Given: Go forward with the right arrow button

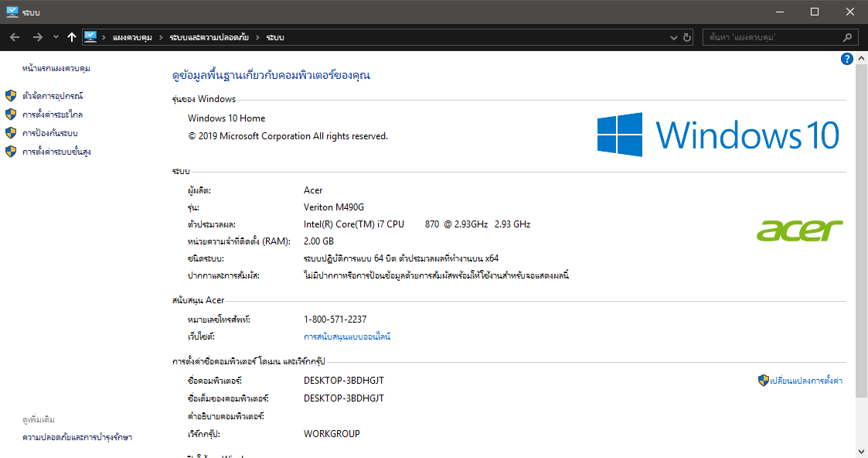Looking at the screenshot, I should (38, 37).
